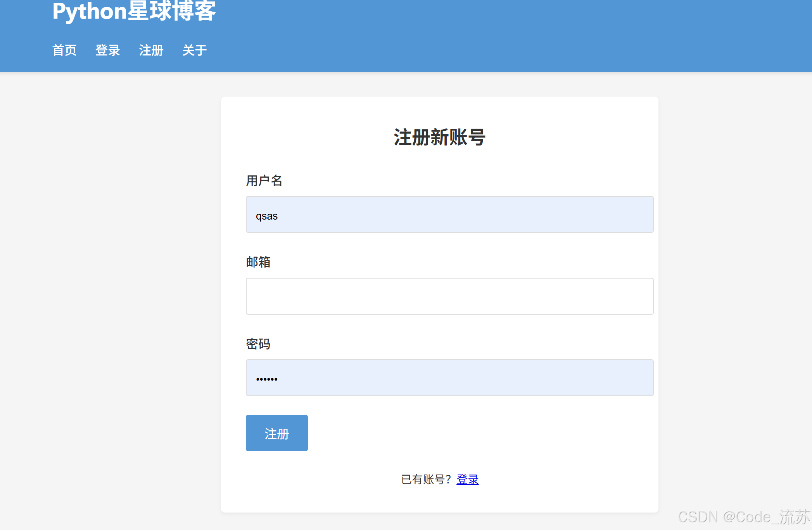Go to the 首页 nav item
Viewport: 812px width, 530px height.
pyautogui.click(x=64, y=50)
